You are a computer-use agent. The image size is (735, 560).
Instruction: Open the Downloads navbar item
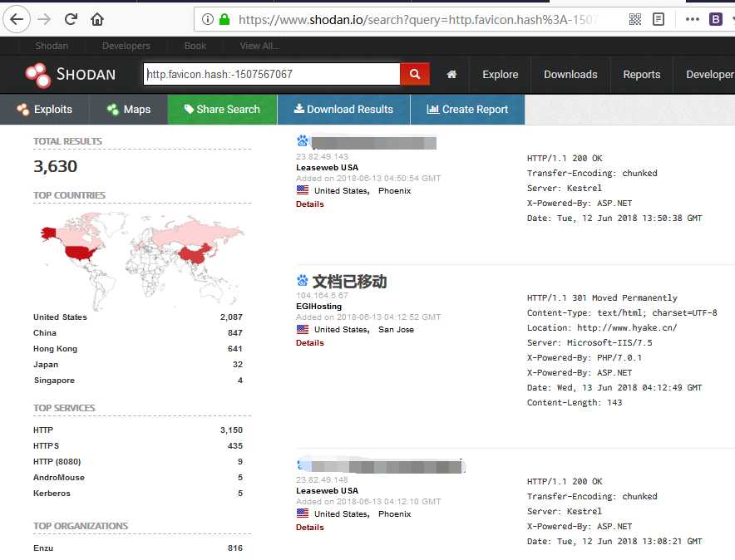[x=570, y=75]
